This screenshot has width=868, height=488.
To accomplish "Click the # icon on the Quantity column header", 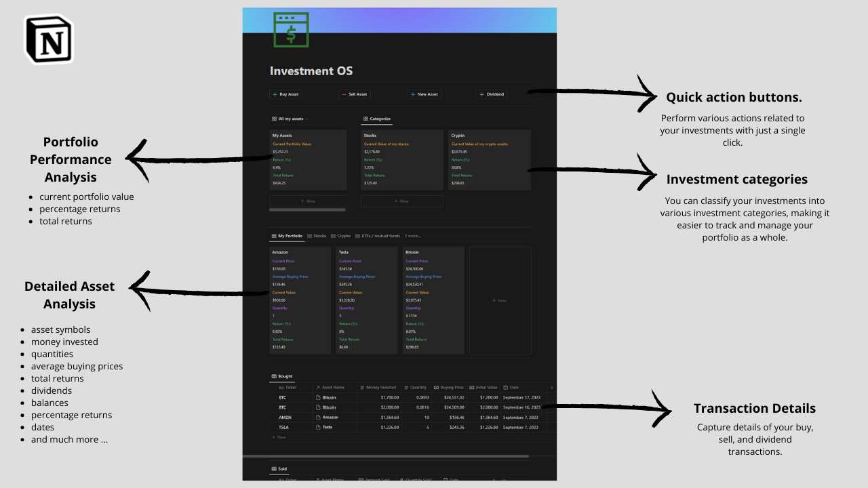I will (x=406, y=388).
